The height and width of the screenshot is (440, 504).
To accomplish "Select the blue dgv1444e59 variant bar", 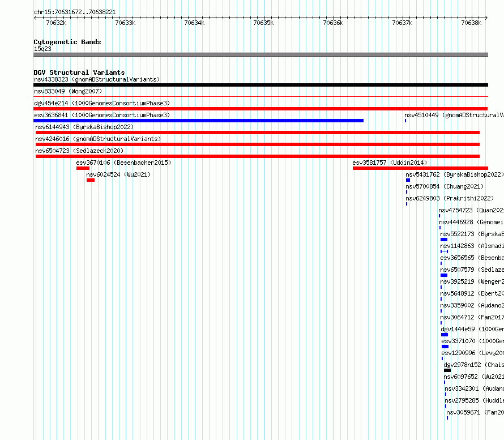I will point(445,335).
